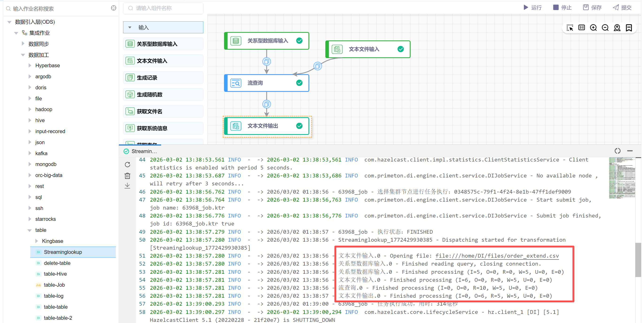Collapse the 数据加工 tree node
The width and height of the screenshot is (644, 323).
point(23,55)
